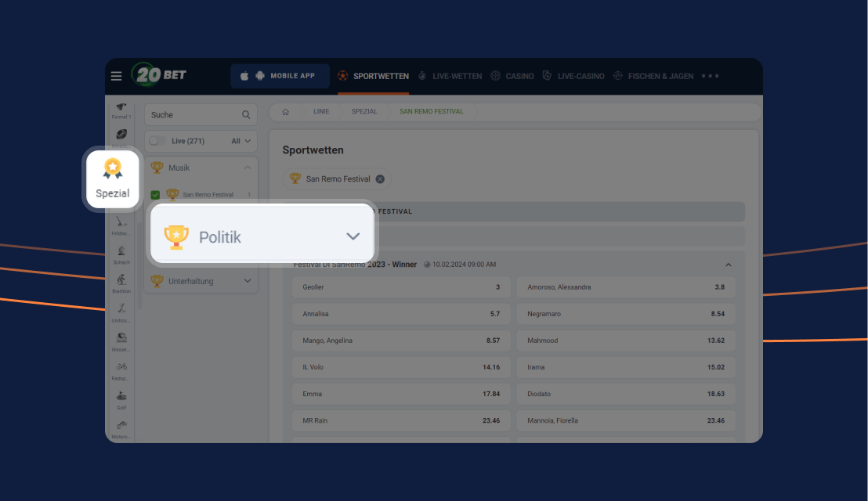This screenshot has width=868, height=501.
Task: Open the Casino tab
Action: 512,76
